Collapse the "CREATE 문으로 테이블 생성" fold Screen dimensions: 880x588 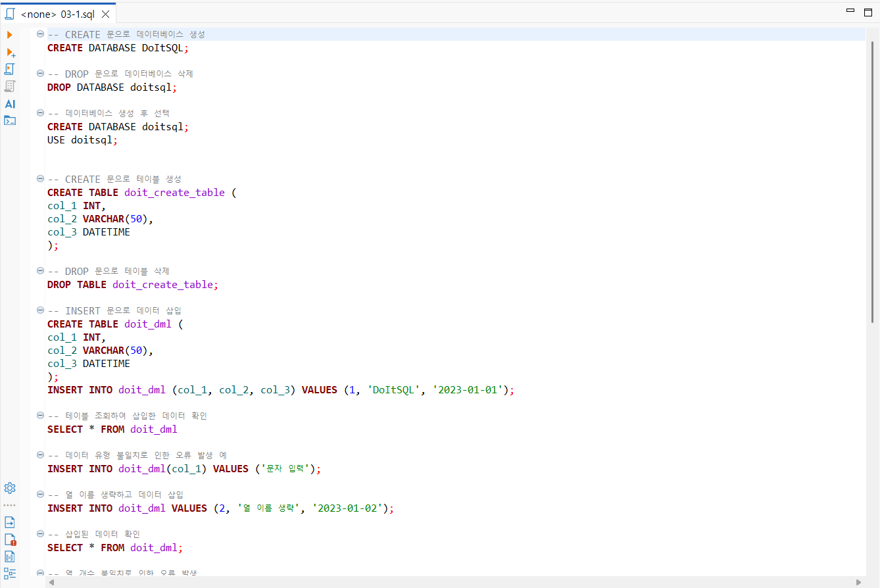coord(41,179)
